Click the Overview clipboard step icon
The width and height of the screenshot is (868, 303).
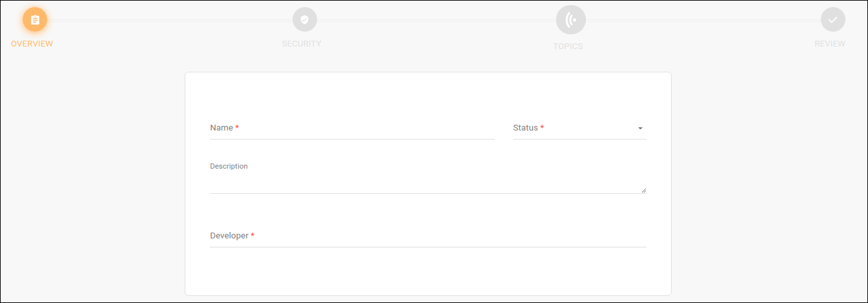(35, 20)
